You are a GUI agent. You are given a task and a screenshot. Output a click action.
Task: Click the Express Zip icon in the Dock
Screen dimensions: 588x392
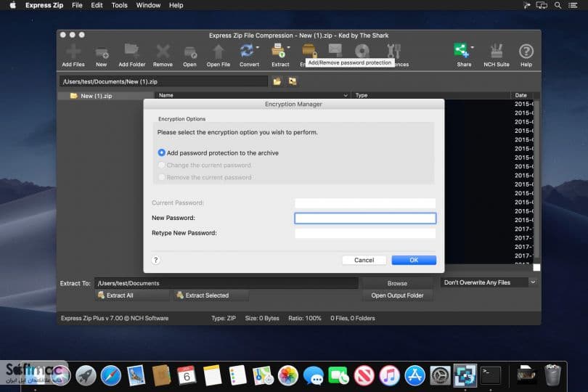point(465,375)
